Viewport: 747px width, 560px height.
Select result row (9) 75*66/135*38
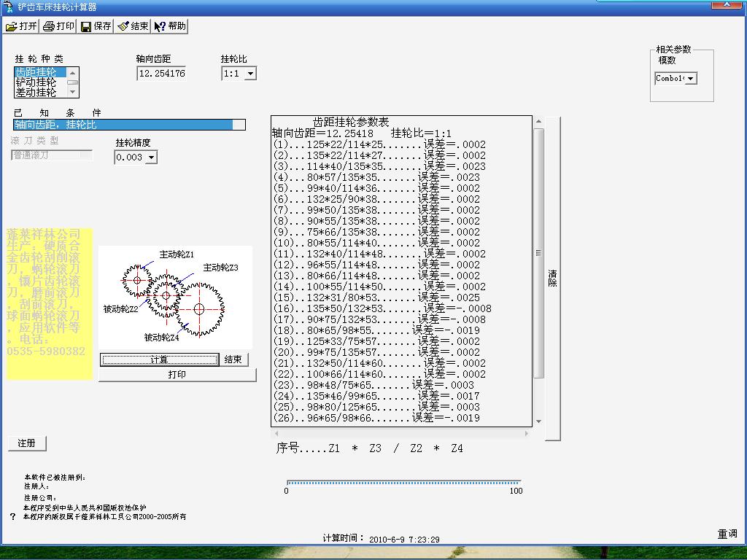(x=376, y=232)
